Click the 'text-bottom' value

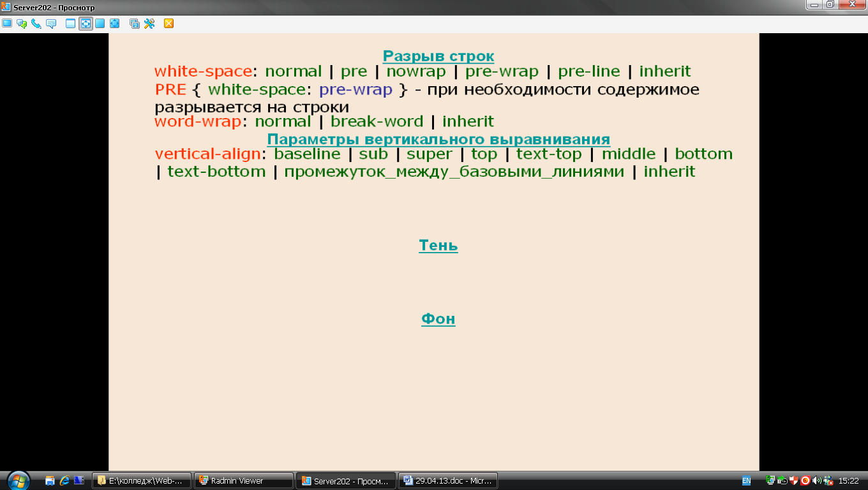(x=216, y=171)
